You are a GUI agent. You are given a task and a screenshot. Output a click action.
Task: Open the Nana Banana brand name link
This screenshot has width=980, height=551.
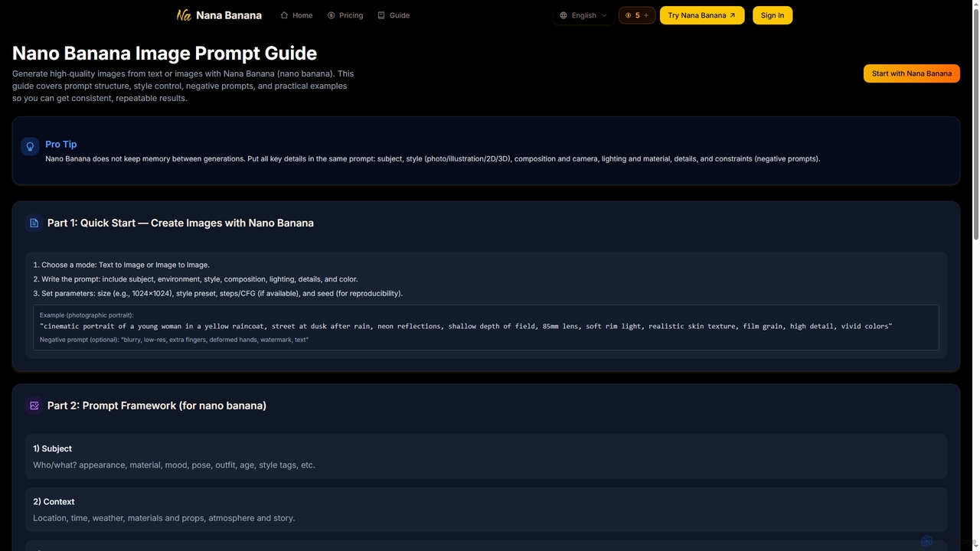point(229,15)
